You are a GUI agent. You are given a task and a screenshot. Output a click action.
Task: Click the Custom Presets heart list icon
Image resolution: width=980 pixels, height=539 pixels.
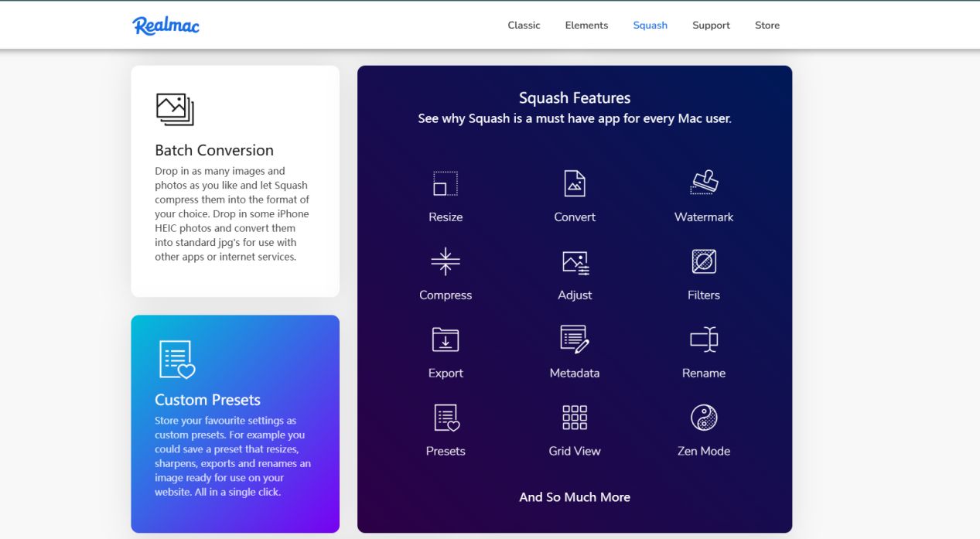177,360
